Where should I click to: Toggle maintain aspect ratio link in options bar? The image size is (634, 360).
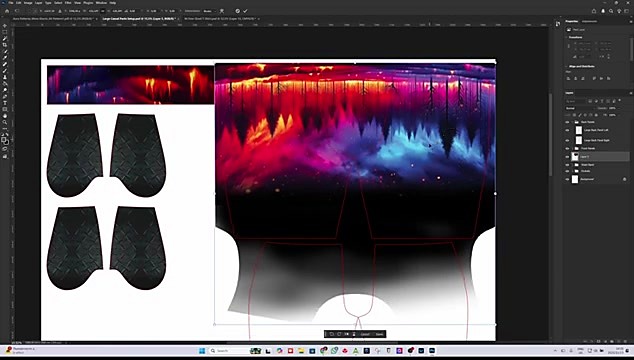point(103,11)
